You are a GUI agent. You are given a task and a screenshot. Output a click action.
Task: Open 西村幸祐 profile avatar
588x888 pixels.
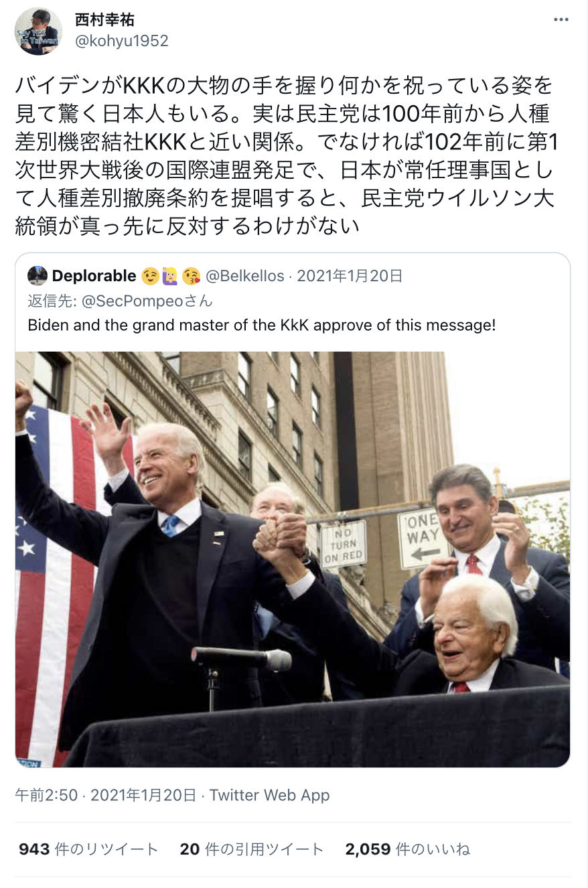(38, 31)
